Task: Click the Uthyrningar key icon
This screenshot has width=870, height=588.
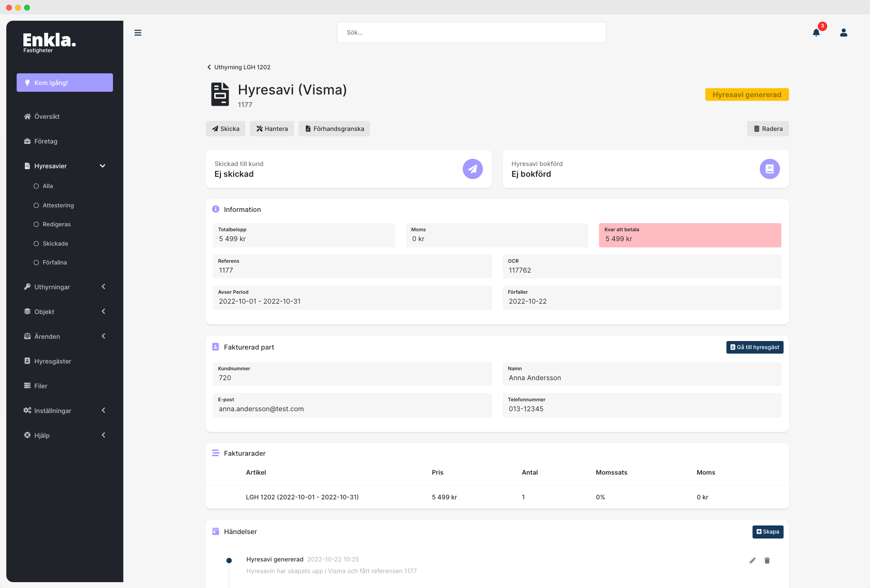Action: tap(27, 287)
